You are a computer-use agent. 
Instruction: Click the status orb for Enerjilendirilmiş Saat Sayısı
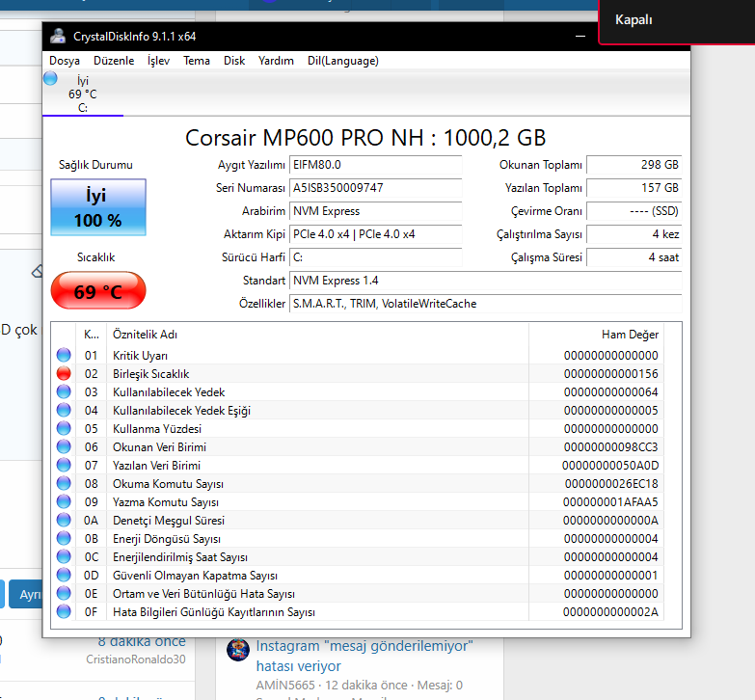64,556
